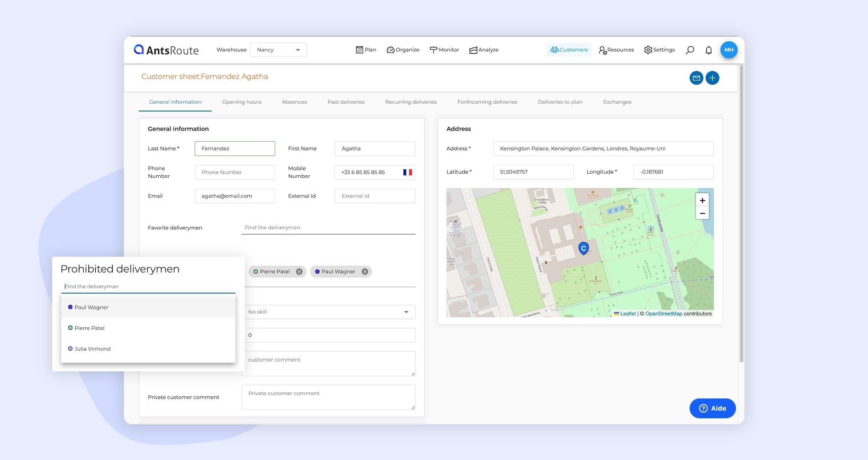
Task: Open the search magnifier icon
Action: click(x=690, y=50)
